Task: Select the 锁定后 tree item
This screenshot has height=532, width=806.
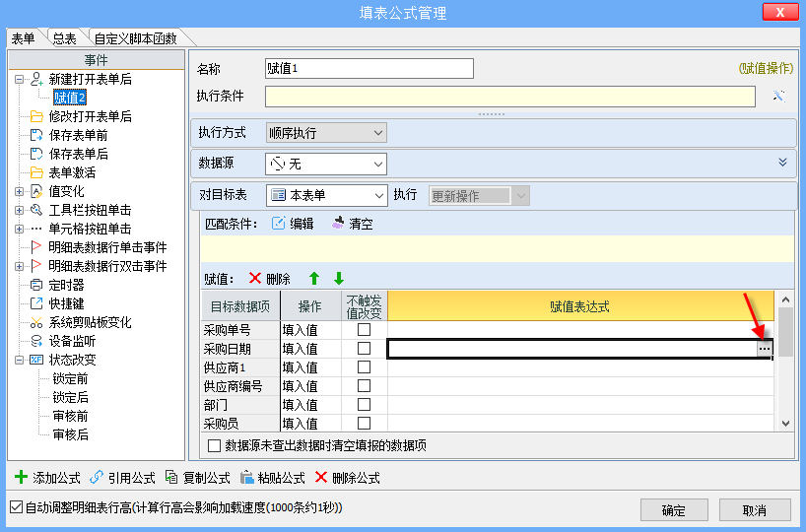Action: 70,397
